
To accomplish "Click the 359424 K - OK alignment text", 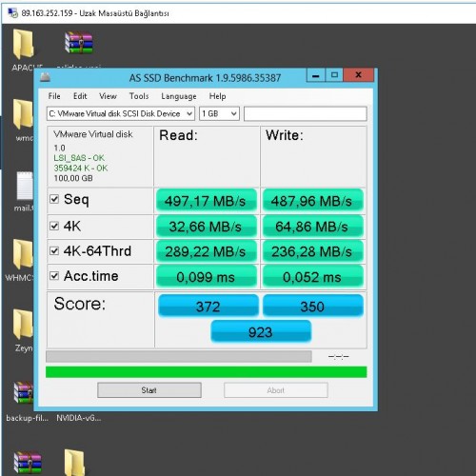I will (x=81, y=168).
